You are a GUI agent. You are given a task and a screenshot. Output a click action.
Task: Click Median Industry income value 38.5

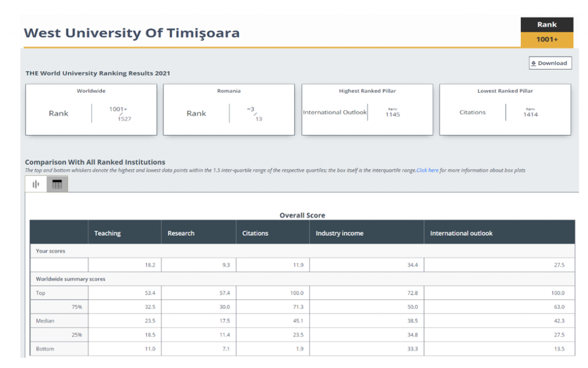coord(412,321)
